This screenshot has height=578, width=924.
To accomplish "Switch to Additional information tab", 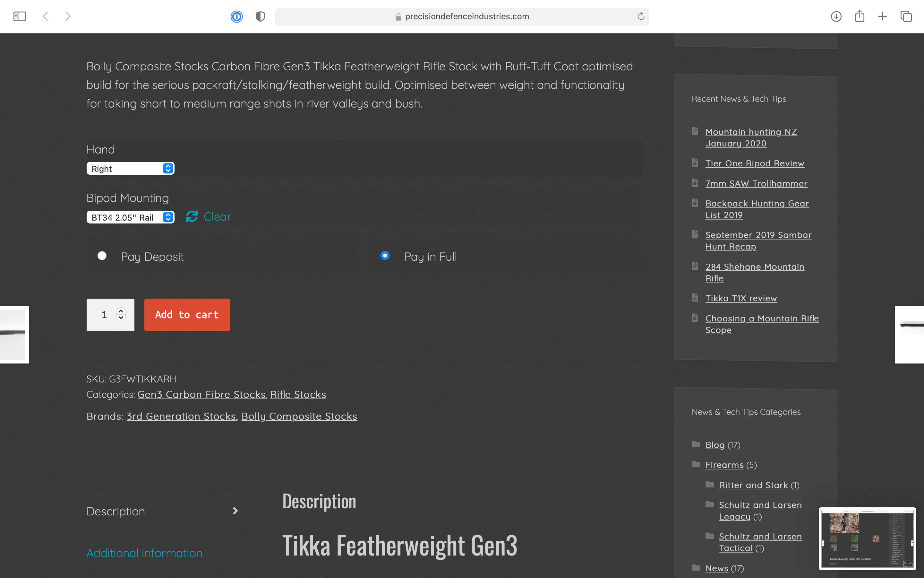I will coord(144,553).
